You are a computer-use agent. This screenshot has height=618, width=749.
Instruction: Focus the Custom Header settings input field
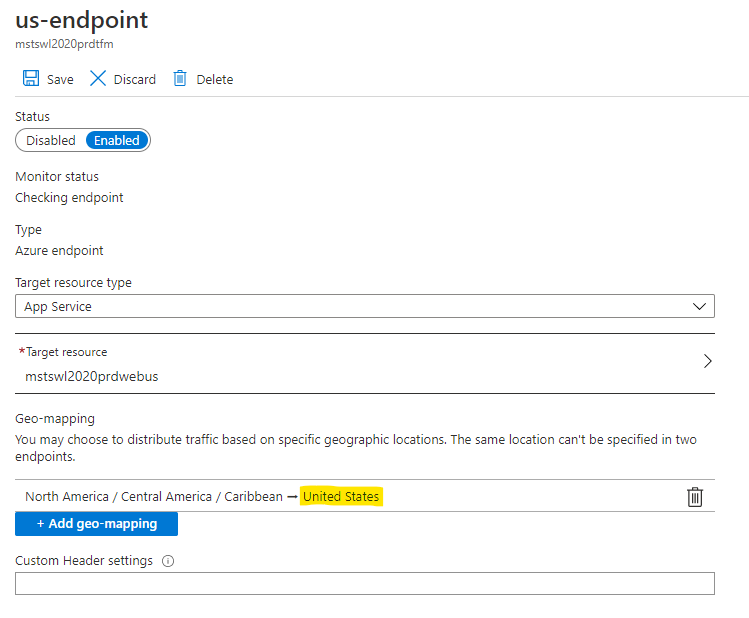(x=365, y=584)
